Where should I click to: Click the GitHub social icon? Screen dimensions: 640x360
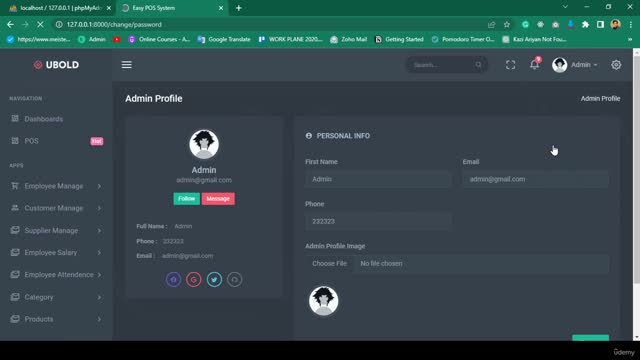tap(234, 280)
